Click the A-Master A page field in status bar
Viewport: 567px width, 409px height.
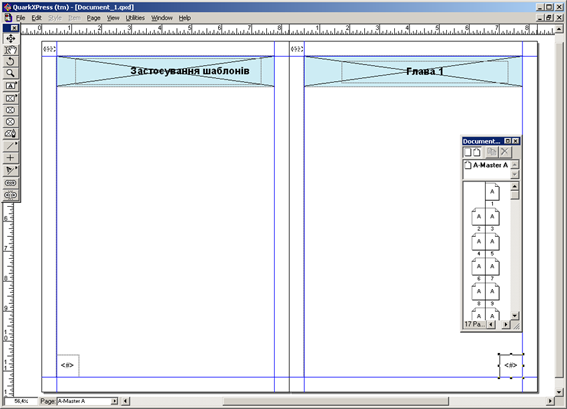tap(84, 401)
